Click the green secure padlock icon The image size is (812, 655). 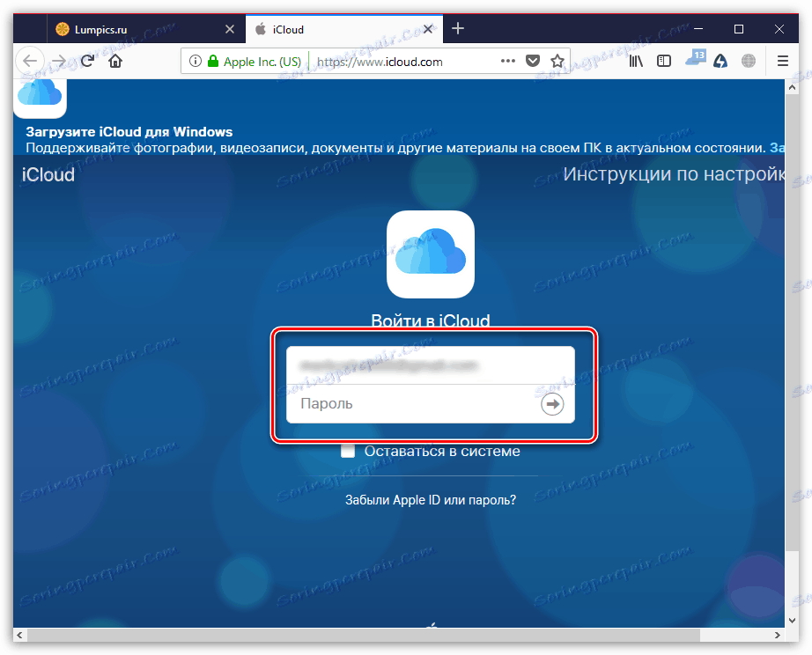213,61
